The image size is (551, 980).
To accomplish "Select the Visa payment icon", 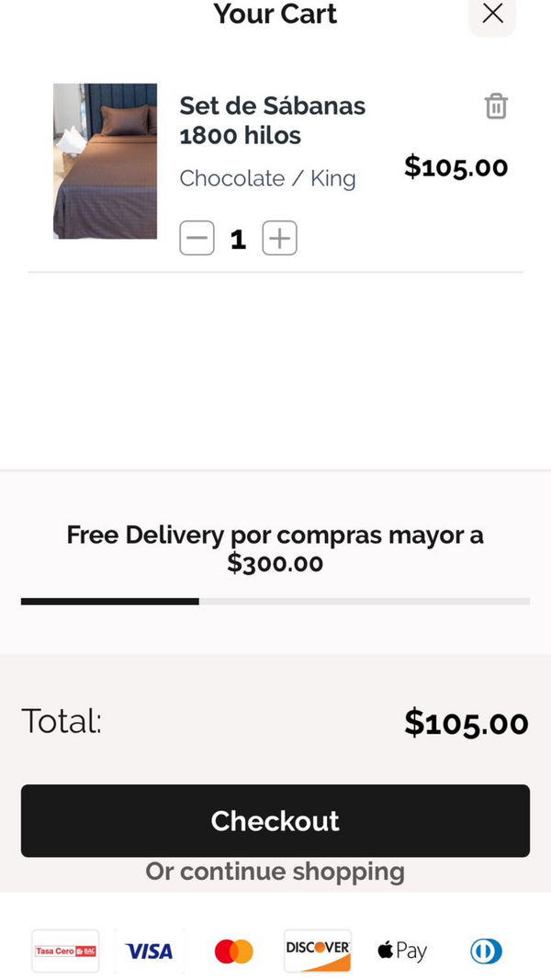I will pyautogui.click(x=149, y=951).
